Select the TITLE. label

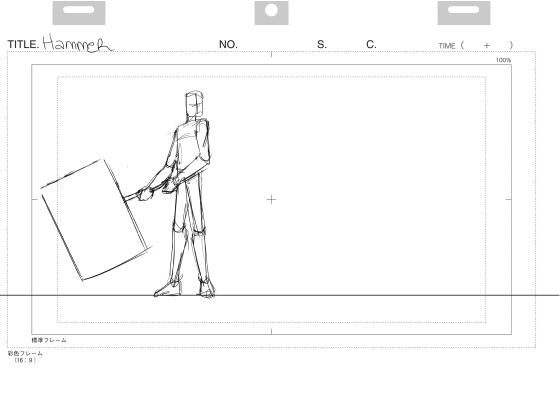pyautogui.click(x=23, y=45)
